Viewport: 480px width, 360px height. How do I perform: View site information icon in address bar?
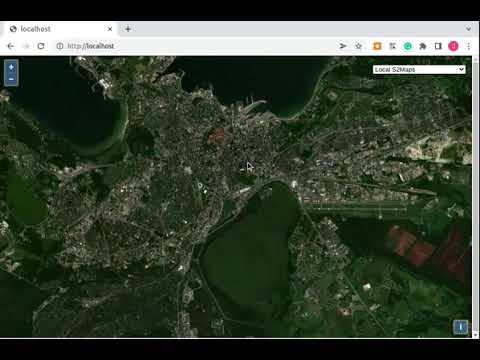tap(60, 46)
